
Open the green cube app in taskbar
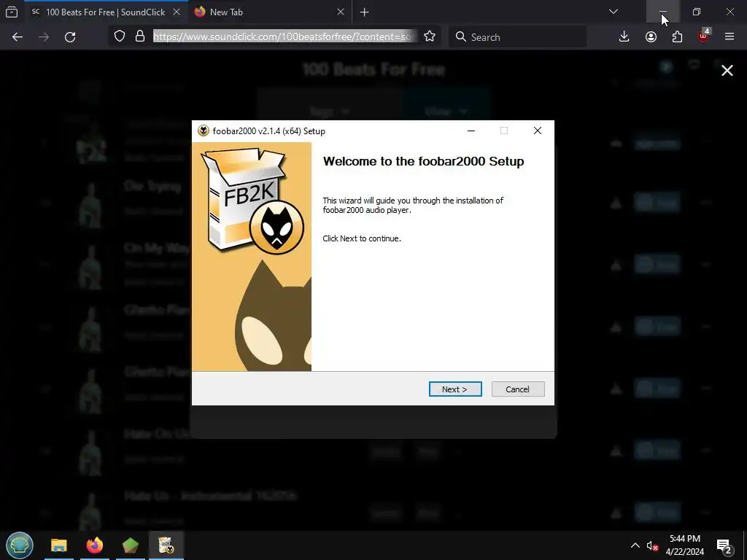130,545
